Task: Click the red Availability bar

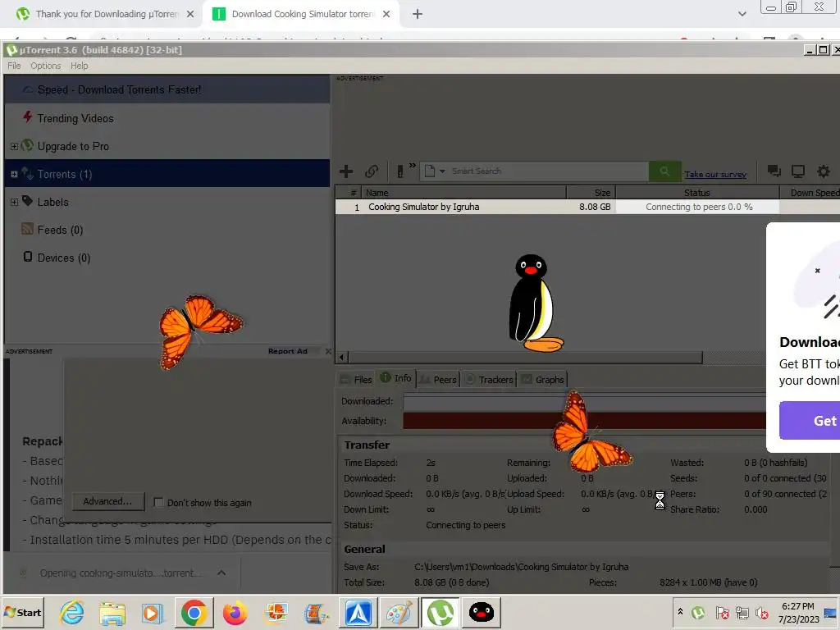Action: pos(584,421)
